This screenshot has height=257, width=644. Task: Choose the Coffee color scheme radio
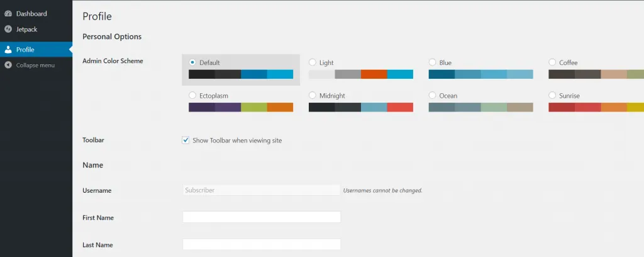(552, 62)
